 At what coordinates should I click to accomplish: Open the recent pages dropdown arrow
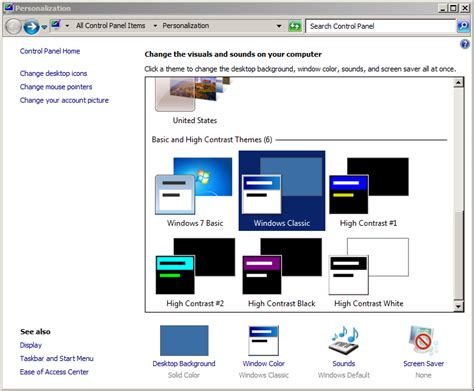(x=44, y=27)
